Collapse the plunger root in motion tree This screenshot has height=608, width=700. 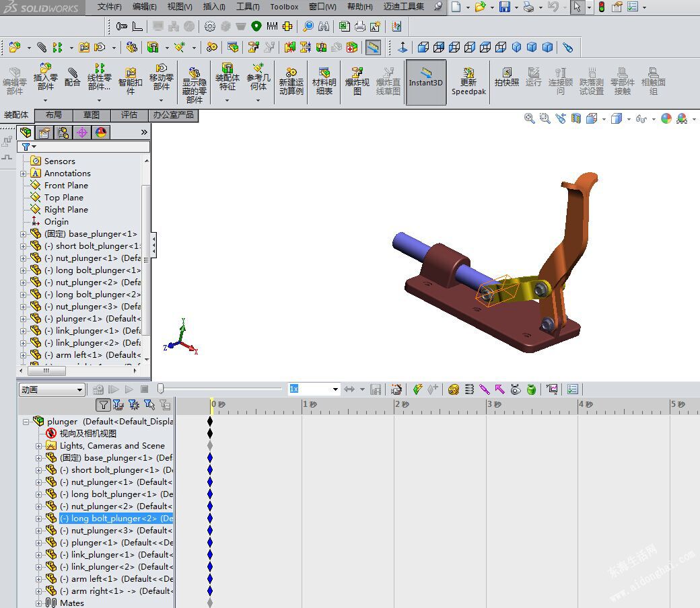(x=26, y=422)
